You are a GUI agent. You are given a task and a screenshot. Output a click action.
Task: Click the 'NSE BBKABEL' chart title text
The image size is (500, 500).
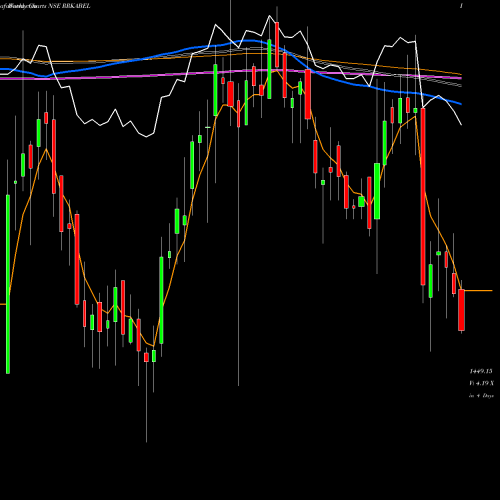tap(69, 6)
